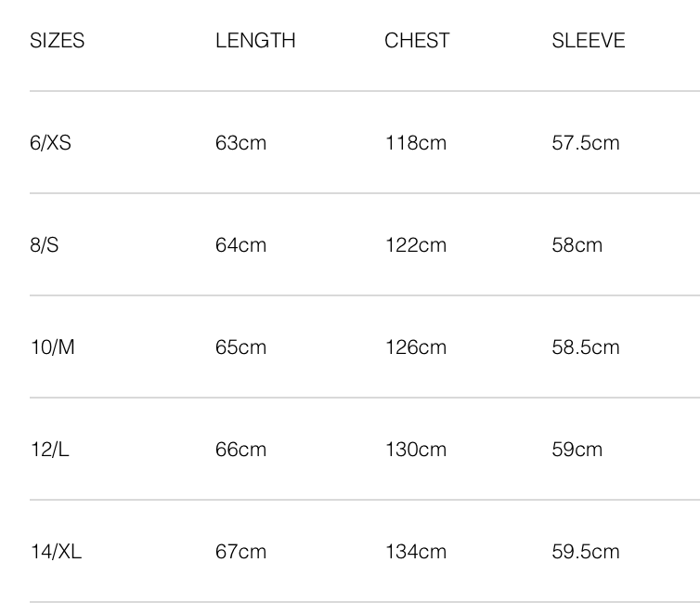Click the 66cm length value
This screenshot has width=700, height=615.
(x=240, y=450)
